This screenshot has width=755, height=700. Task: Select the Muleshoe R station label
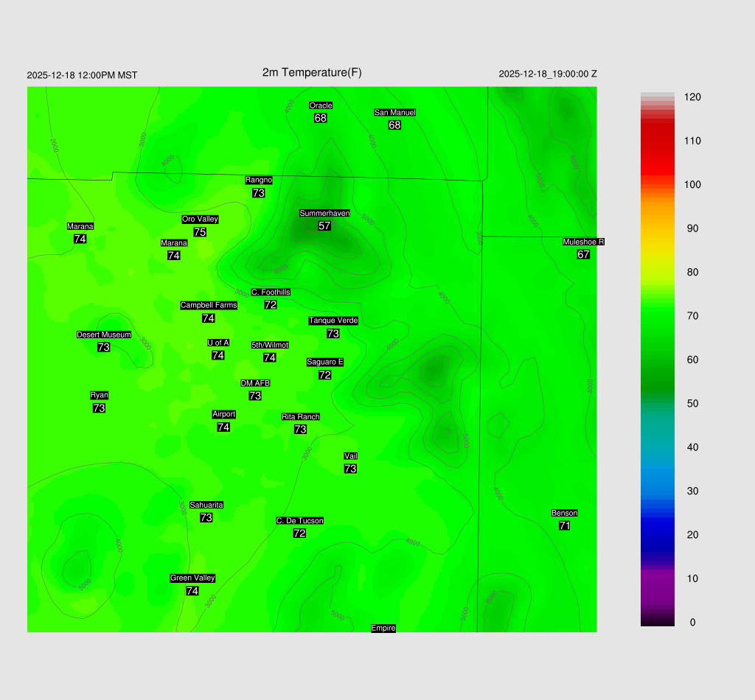[583, 242]
